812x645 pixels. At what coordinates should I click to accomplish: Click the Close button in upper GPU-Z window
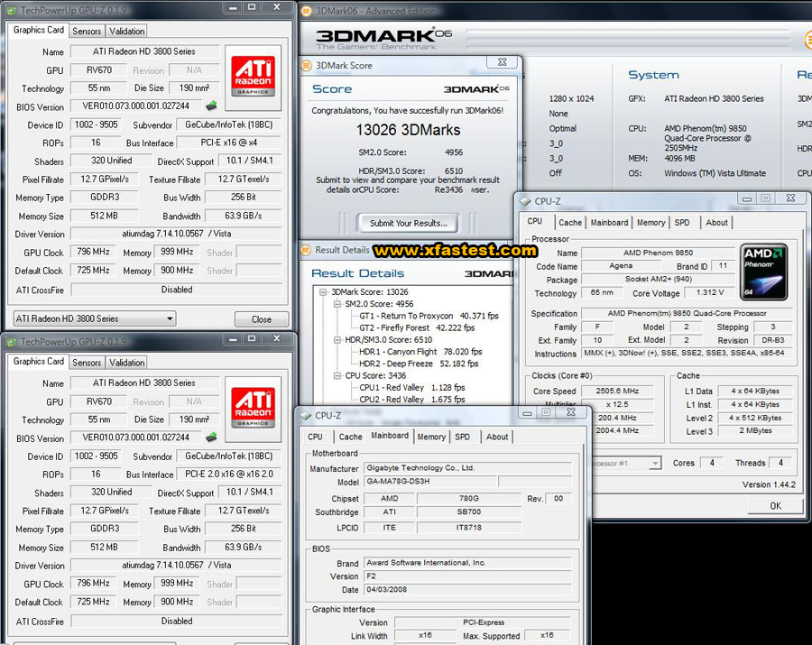click(x=262, y=318)
